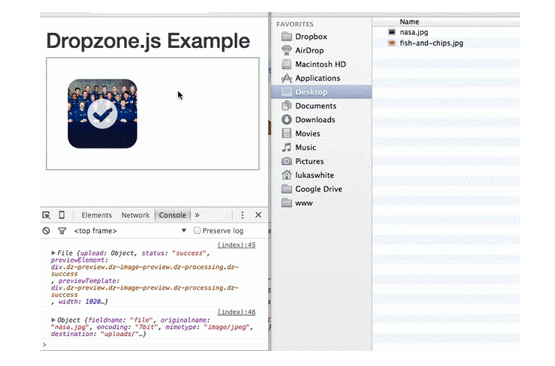The image size is (555, 366).
Task: Expand the Object entry with fieldname
Action: click(53, 320)
